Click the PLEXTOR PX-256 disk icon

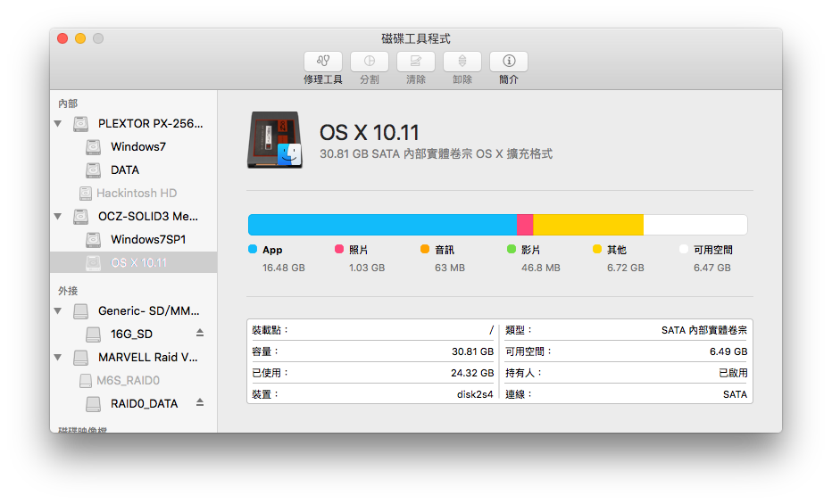pyautogui.click(x=80, y=124)
